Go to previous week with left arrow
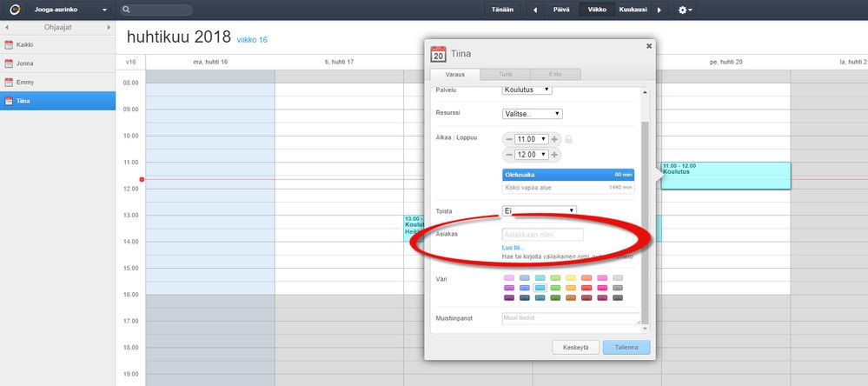 [534, 10]
